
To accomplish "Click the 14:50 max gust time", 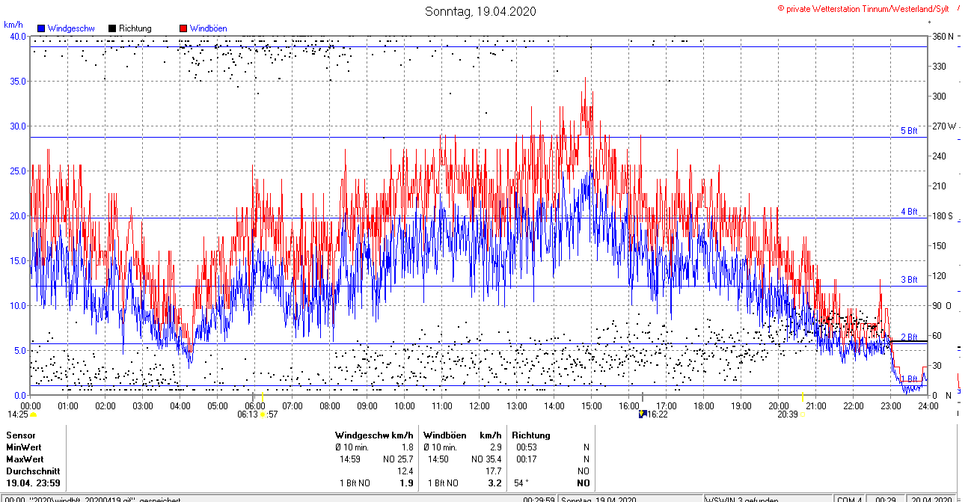I will 438,459.
